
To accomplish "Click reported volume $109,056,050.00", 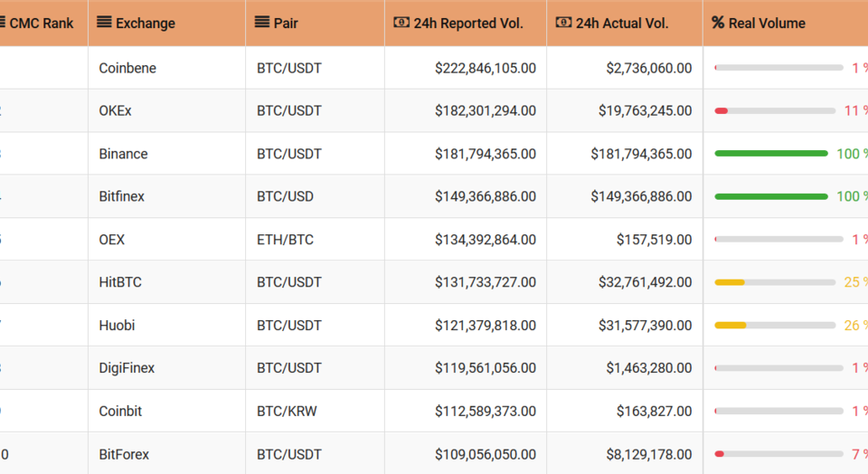I will coord(486,455).
